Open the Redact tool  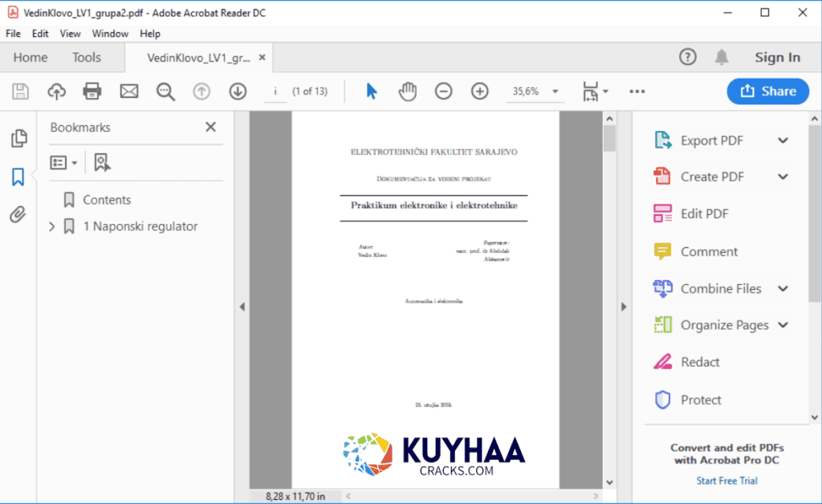tap(701, 362)
